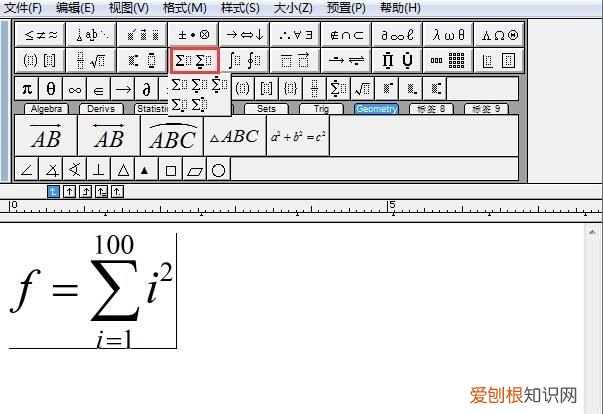Insert the partial derivative symbol from small bar
This screenshot has height=414, width=603.
[147, 89]
